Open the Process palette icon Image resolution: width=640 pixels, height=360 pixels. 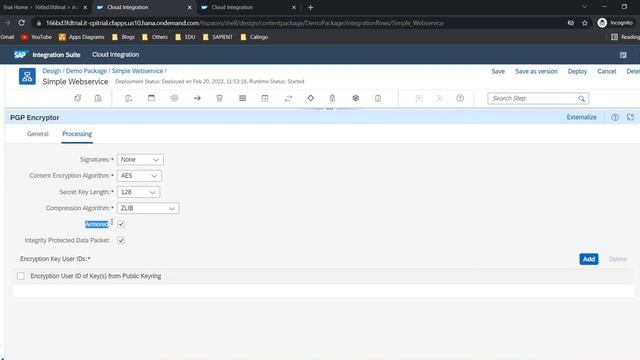click(151, 98)
